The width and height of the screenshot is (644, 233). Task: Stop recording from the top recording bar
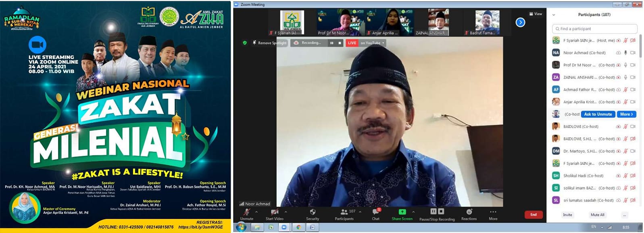(340, 43)
